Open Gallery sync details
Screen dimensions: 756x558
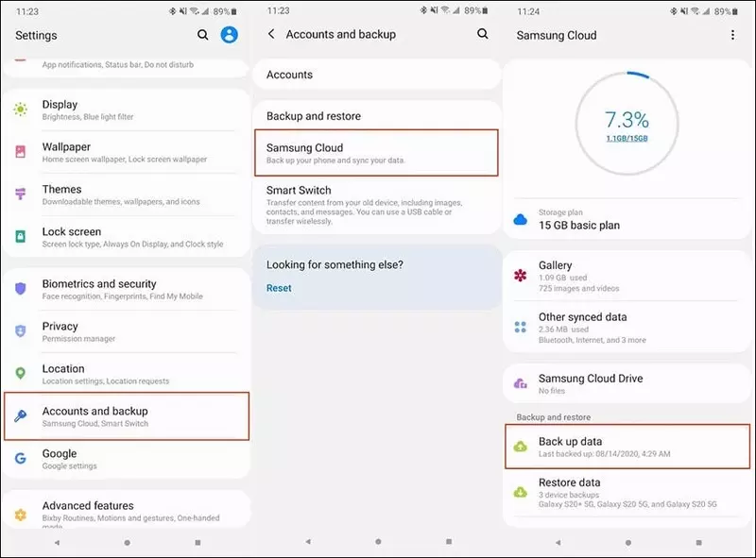(627, 276)
